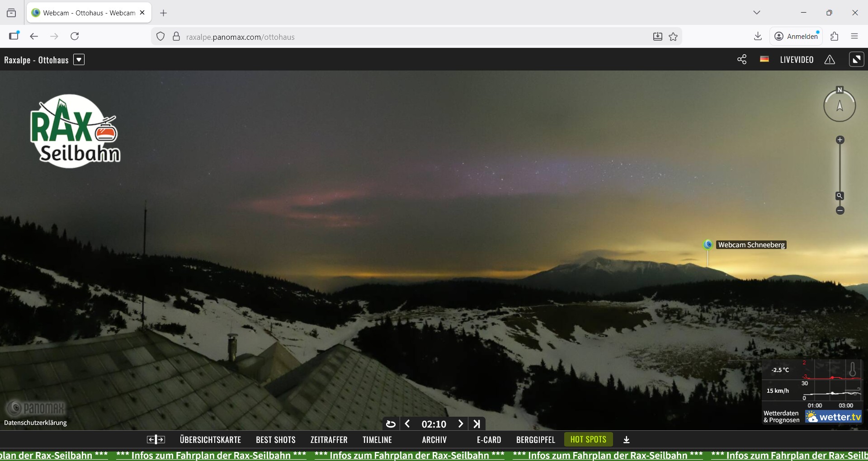This screenshot has height=461, width=868.
Task: Toggle the panorama auto-pan arrows icon
Action: click(x=156, y=440)
